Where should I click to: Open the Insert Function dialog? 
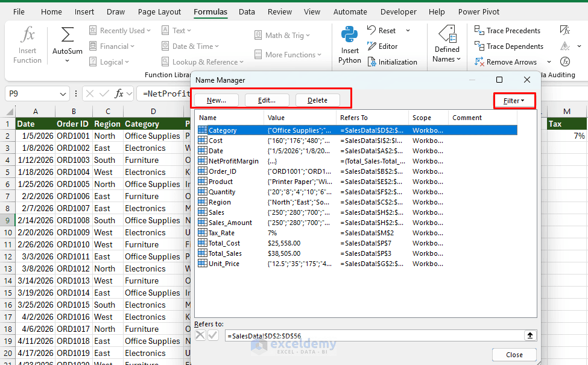[x=27, y=45]
